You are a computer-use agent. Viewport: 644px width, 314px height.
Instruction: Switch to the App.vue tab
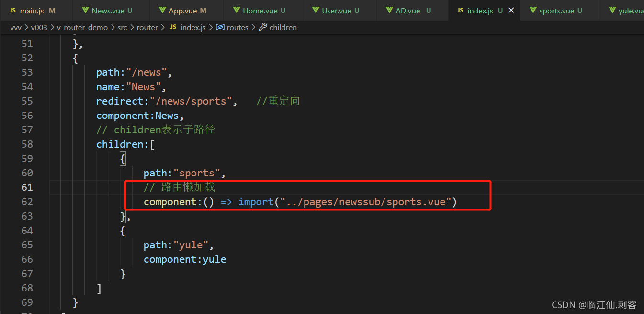coord(187,11)
